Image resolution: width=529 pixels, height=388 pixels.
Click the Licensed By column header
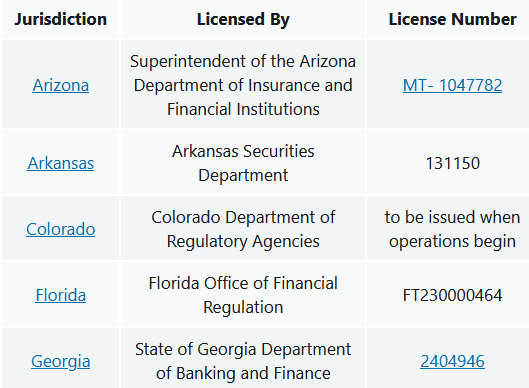click(x=243, y=19)
